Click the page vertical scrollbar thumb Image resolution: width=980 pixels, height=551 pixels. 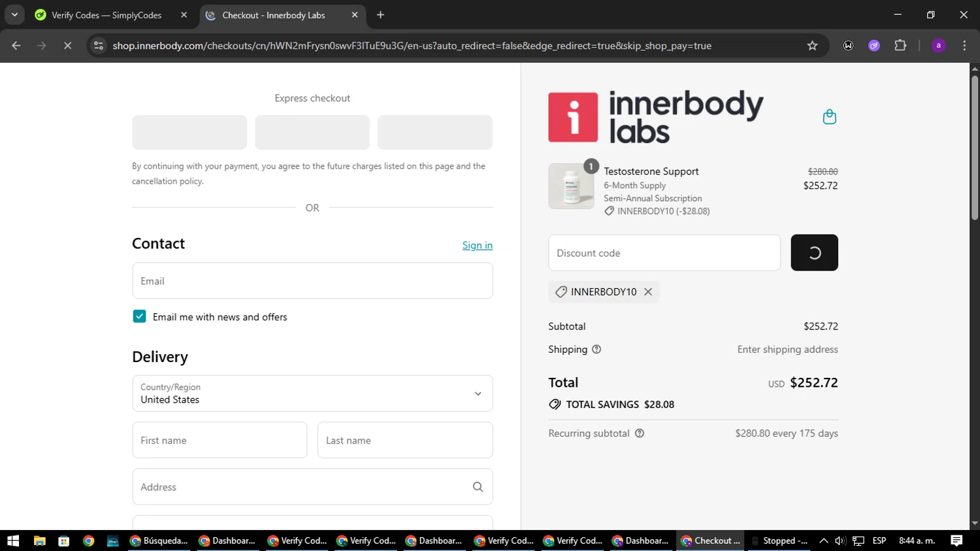click(974, 148)
